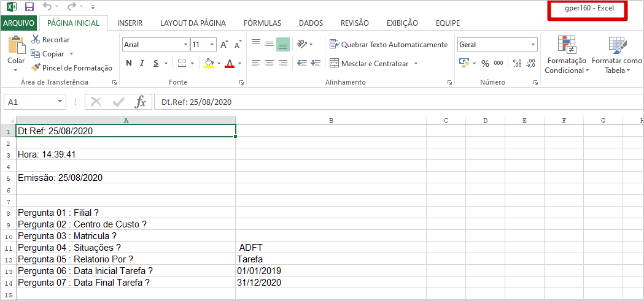
Task: Switch to the LAYOUT DA PÁGINA tab
Action: pos(193,23)
